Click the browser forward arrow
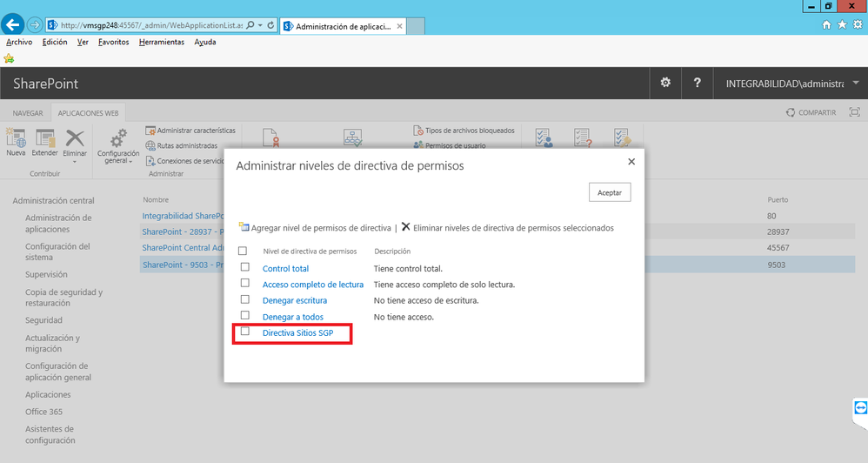Image resolution: width=868 pixels, height=463 pixels. pyautogui.click(x=34, y=25)
